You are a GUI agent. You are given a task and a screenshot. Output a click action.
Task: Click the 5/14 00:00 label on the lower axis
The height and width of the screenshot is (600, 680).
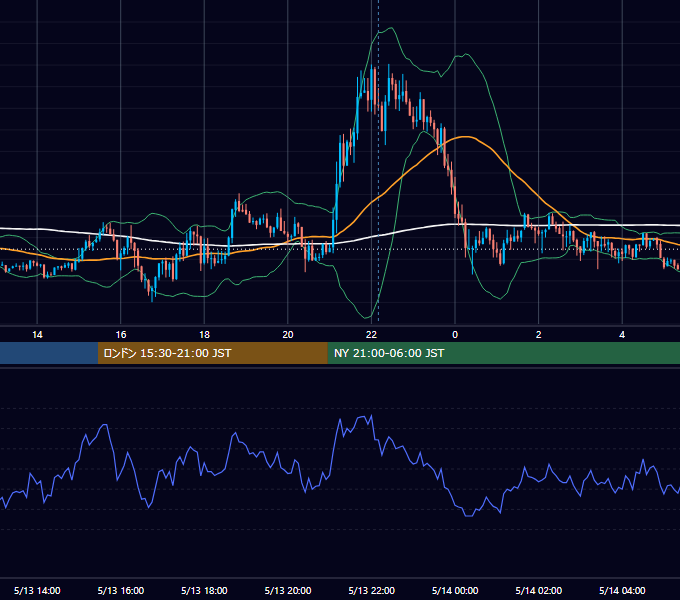click(x=455, y=590)
